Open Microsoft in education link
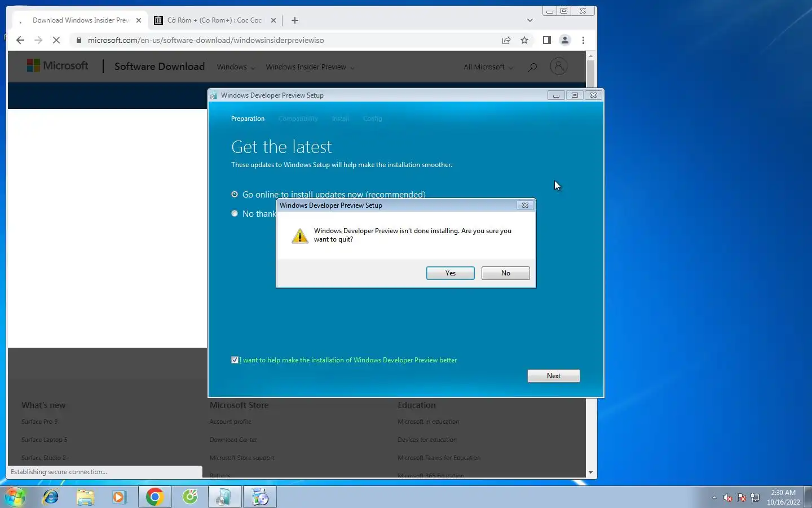 pyautogui.click(x=428, y=422)
